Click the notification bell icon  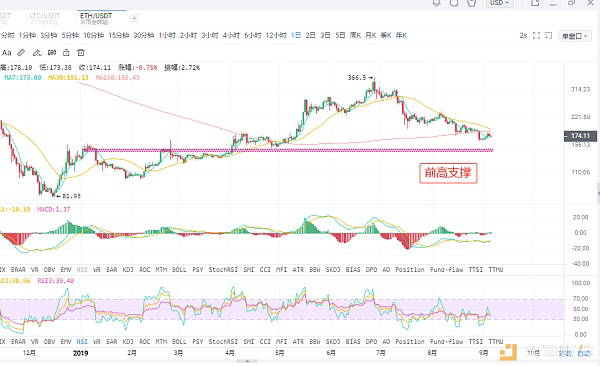coord(436,3)
